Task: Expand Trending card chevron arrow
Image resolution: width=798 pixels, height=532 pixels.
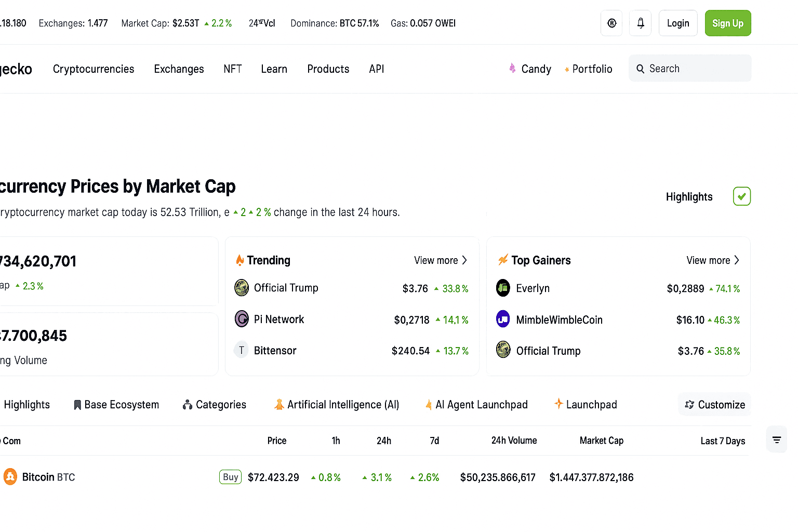Action: [464, 260]
